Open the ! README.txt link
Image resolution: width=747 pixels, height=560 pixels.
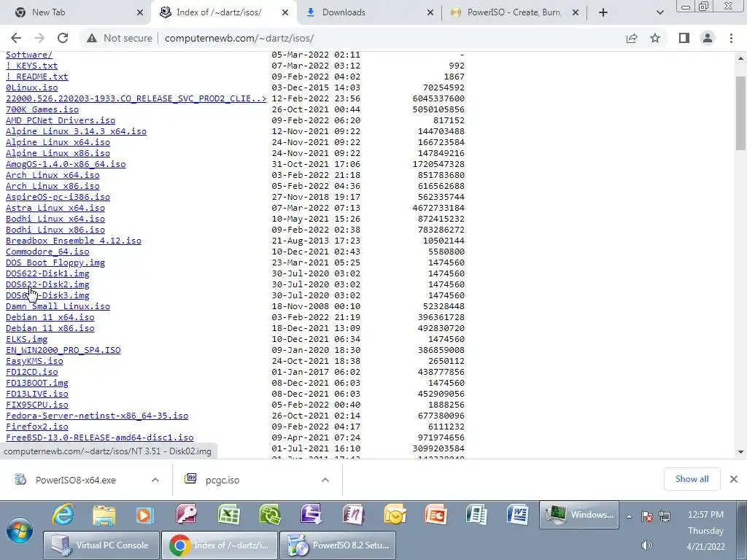coord(36,77)
